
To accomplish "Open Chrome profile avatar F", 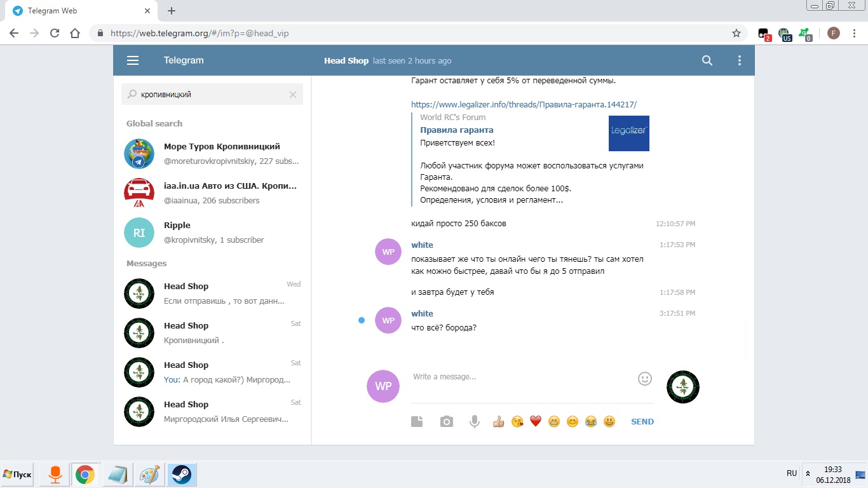I will (833, 33).
